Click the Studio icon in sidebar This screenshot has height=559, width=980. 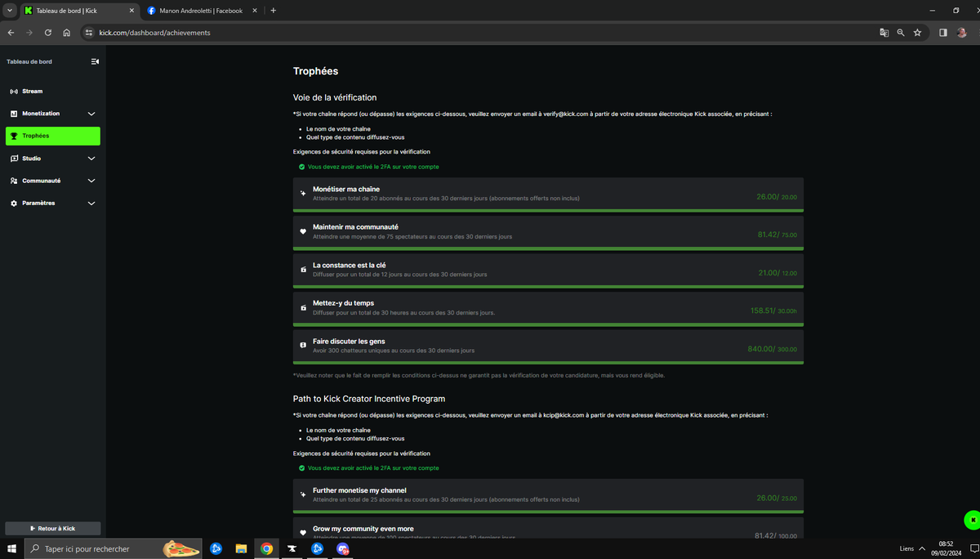[x=14, y=159]
